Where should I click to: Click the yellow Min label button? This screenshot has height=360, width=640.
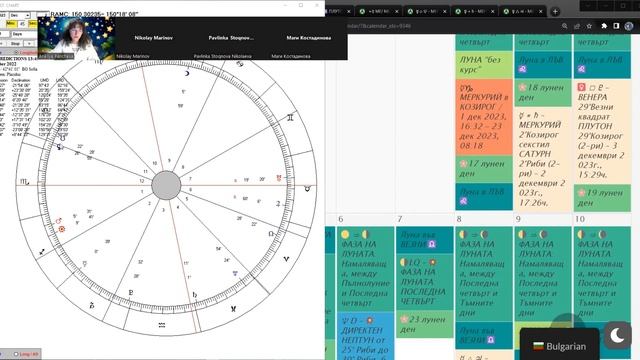(x=11, y=24)
